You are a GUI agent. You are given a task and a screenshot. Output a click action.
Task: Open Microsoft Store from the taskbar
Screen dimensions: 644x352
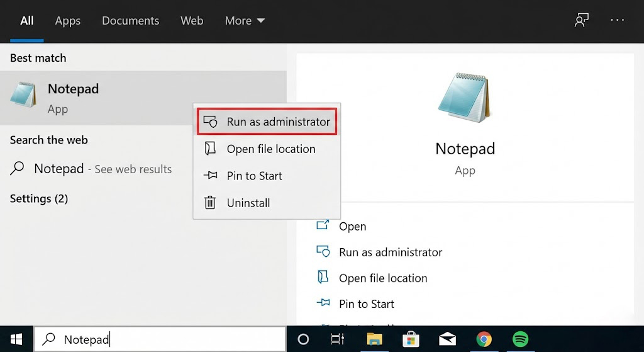coord(411,339)
